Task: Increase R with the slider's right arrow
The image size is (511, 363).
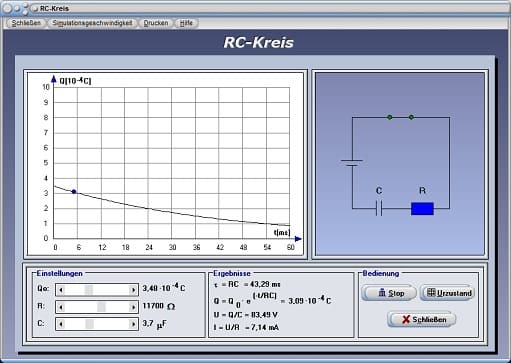Action: 133,307
